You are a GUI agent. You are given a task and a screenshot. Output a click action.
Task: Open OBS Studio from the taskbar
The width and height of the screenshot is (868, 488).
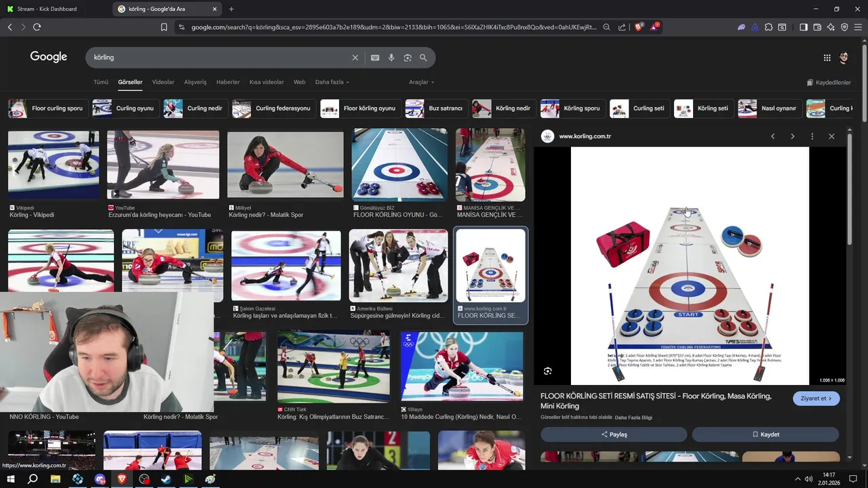click(x=144, y=479)
